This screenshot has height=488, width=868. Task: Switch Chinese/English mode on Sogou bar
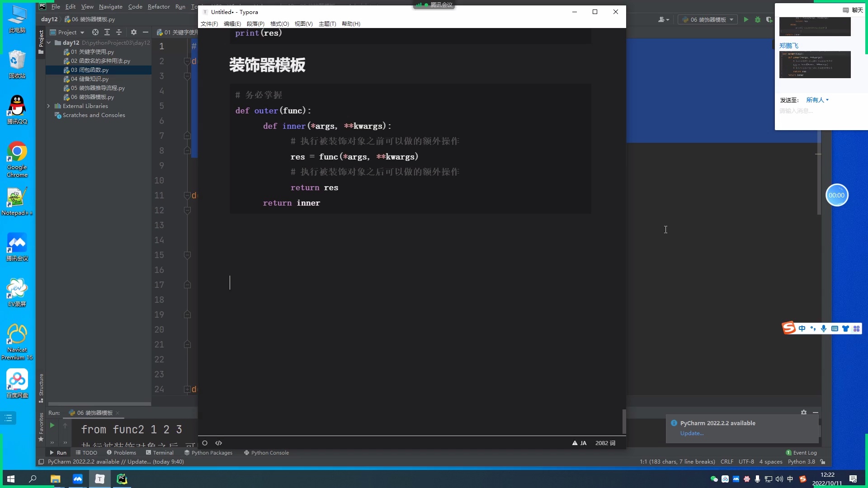[x=802, y=328]
